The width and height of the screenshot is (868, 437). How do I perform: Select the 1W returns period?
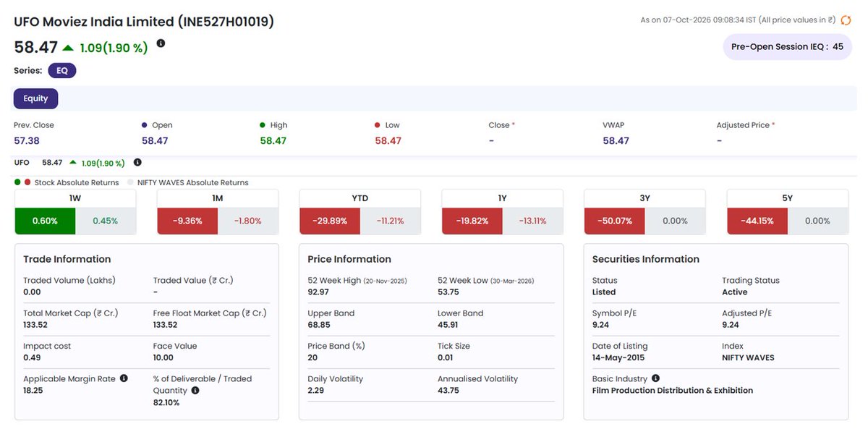click(x=75, y=198)
